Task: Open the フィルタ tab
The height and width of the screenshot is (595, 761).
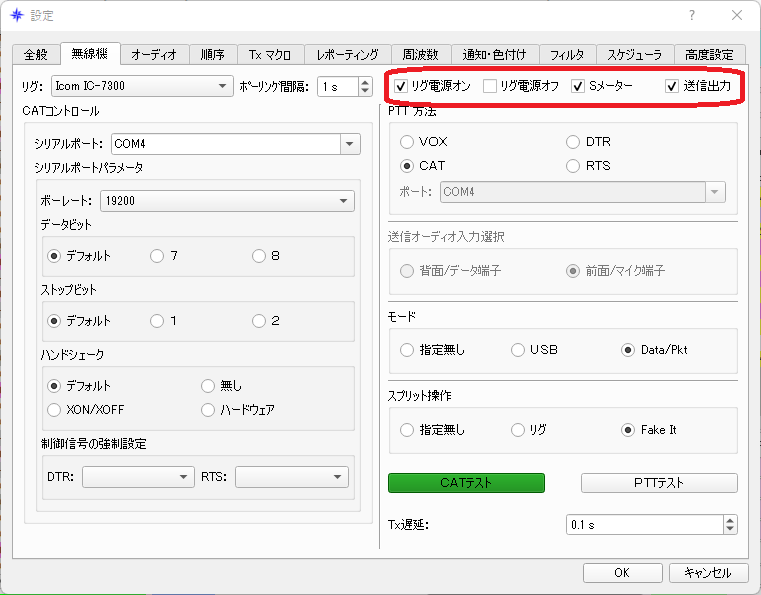Action: point(567,54)
